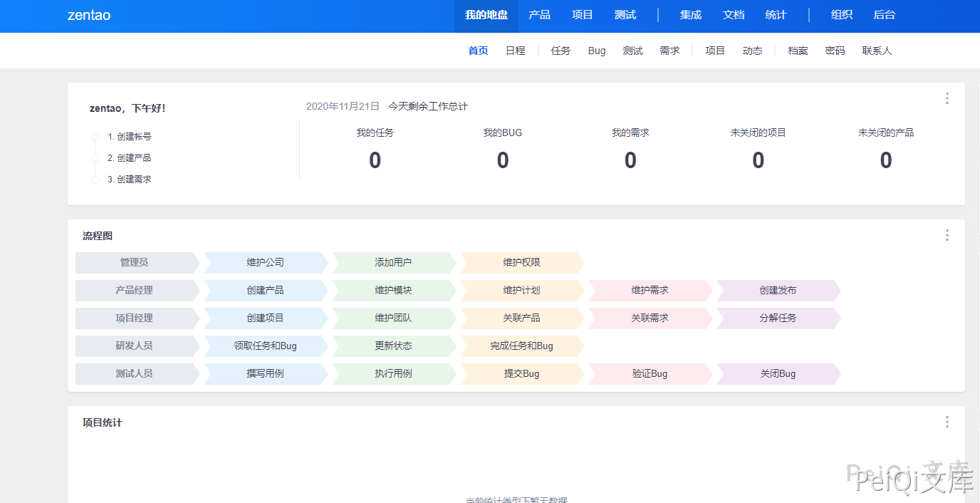Open the 产品 main menu
This screenshot has width=980, height=503.
pyautogui.click(x=539, y=15)
